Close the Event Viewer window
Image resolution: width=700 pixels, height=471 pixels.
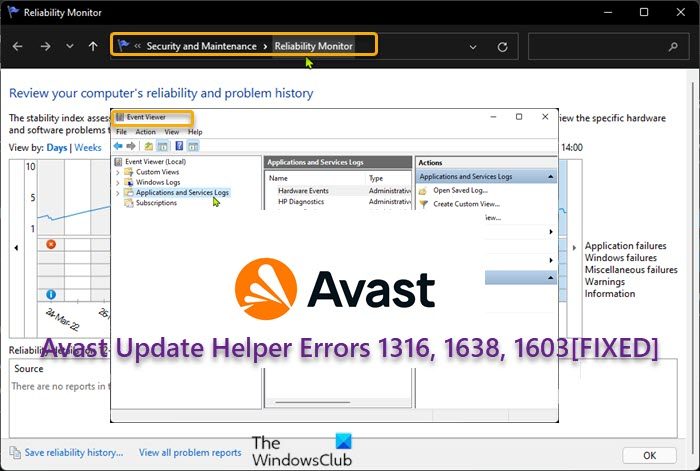coord(545,117)
